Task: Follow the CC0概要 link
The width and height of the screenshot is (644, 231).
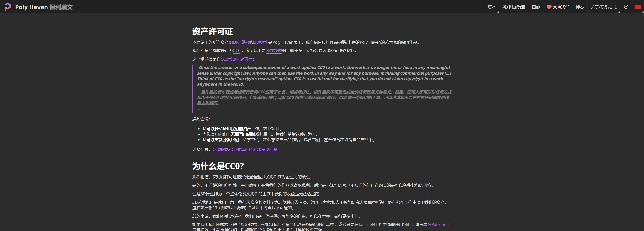Action: pyautogui.click(x=220, y=150)
